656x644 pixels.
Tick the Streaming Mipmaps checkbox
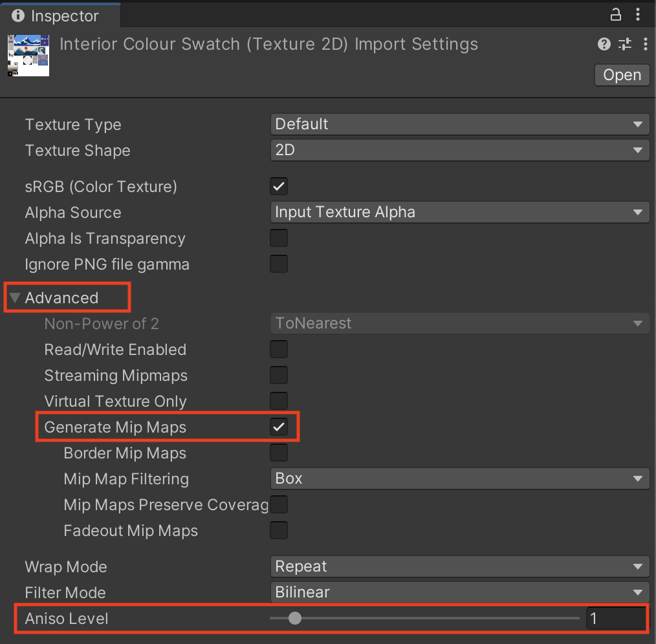coord(279,376)
